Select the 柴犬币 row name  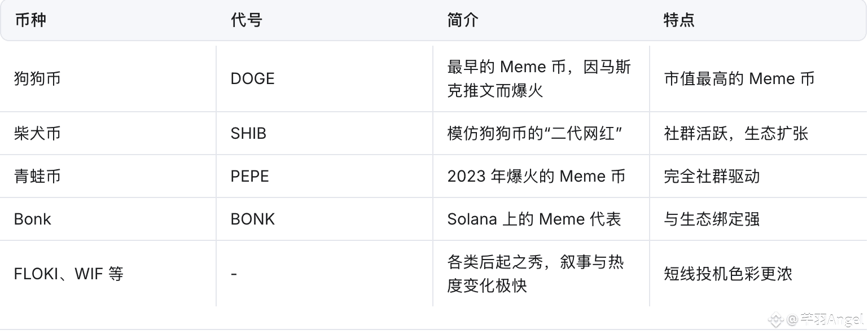pyautogui.click(x=37, y=133)
